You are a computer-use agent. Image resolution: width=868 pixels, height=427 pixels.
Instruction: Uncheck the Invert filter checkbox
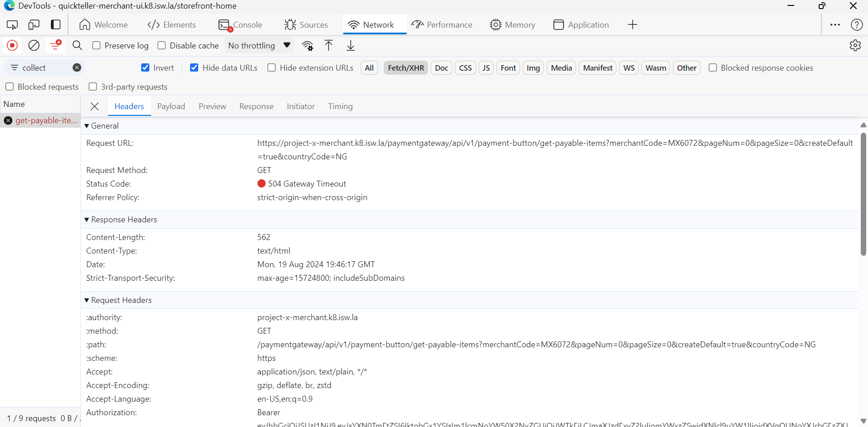click(145, 67)
